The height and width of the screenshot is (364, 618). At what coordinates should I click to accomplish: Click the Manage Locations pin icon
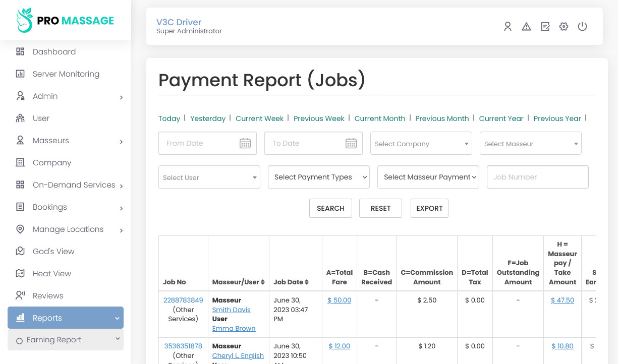[20, 229]
